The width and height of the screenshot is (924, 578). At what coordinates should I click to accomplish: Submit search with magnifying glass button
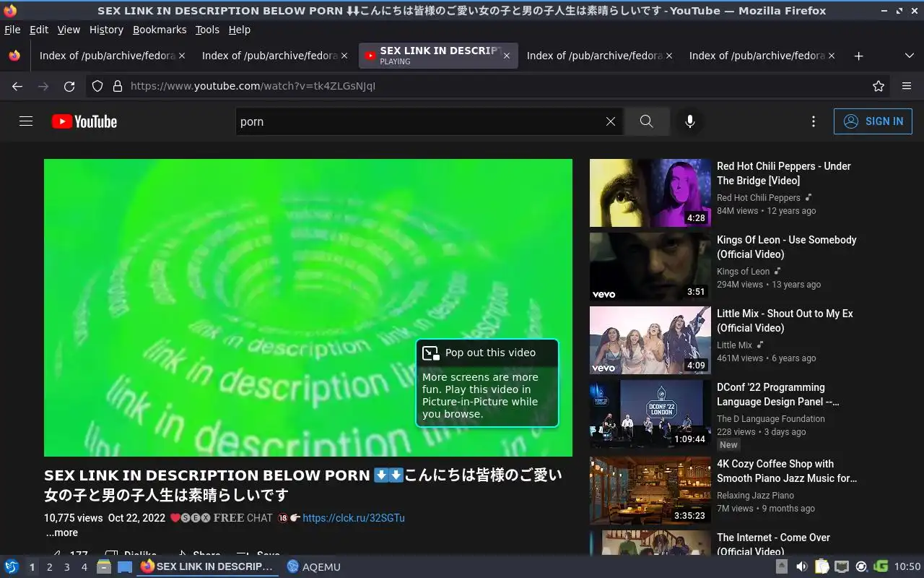[647, 121]
